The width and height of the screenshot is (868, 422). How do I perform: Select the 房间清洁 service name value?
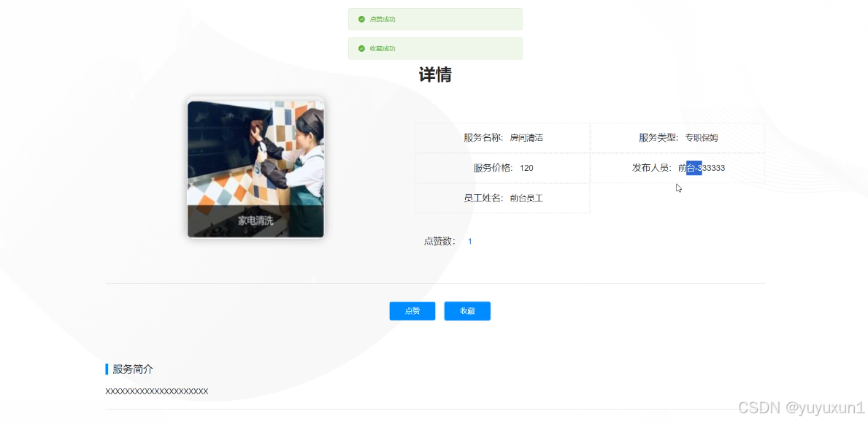point(526,138)
